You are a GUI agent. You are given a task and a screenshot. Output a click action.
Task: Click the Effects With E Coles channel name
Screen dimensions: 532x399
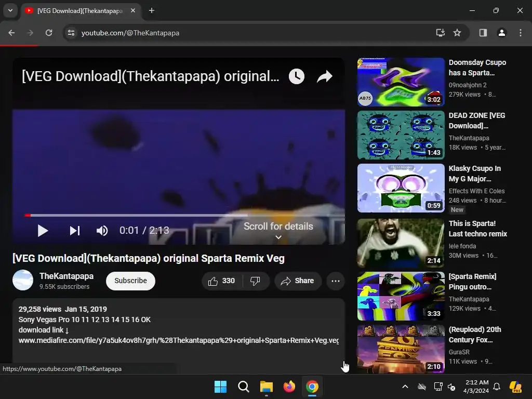[476, 191]
